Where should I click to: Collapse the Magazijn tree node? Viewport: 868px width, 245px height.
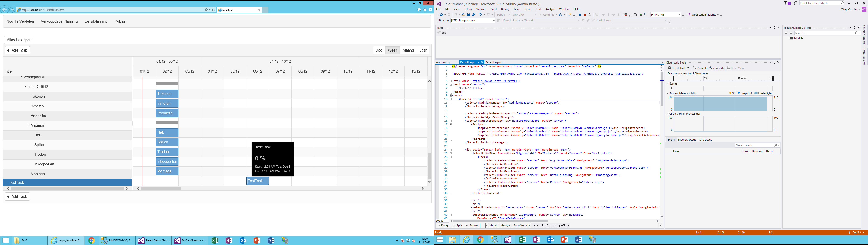tap(29, 125)
